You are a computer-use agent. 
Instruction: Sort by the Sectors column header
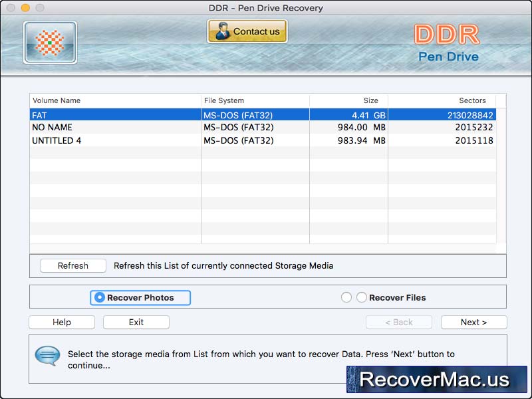click(x=471, y=100)
